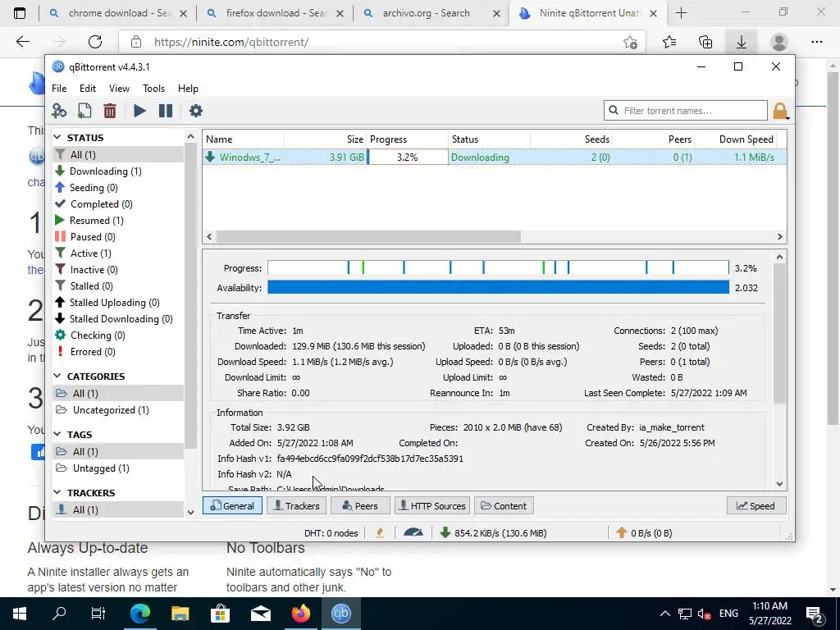
Task: Open the Windows Start menu
Action: (20, 614)
